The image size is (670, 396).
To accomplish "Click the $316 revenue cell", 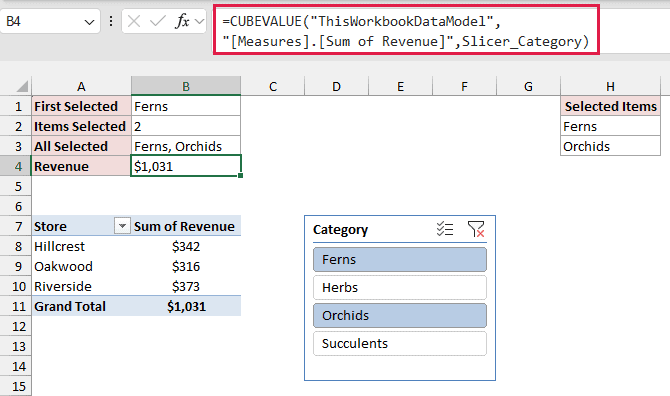I will coord(186,267).
